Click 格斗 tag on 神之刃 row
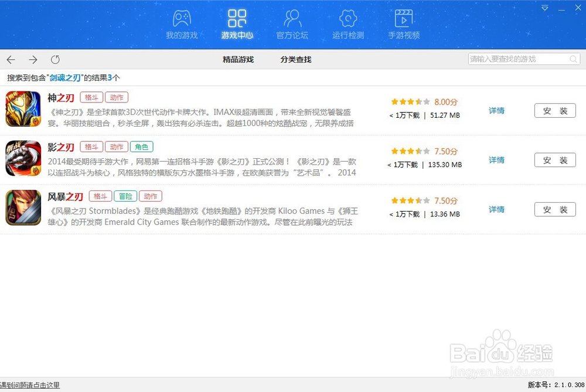586x392 pixels. pyautogui.click(x=91, y=97)
